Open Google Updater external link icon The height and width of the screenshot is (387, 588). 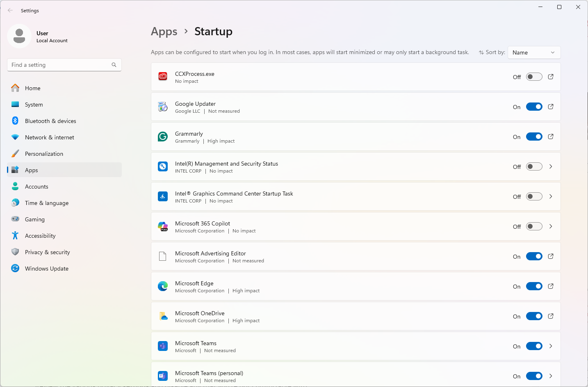[x=551, y=107]
